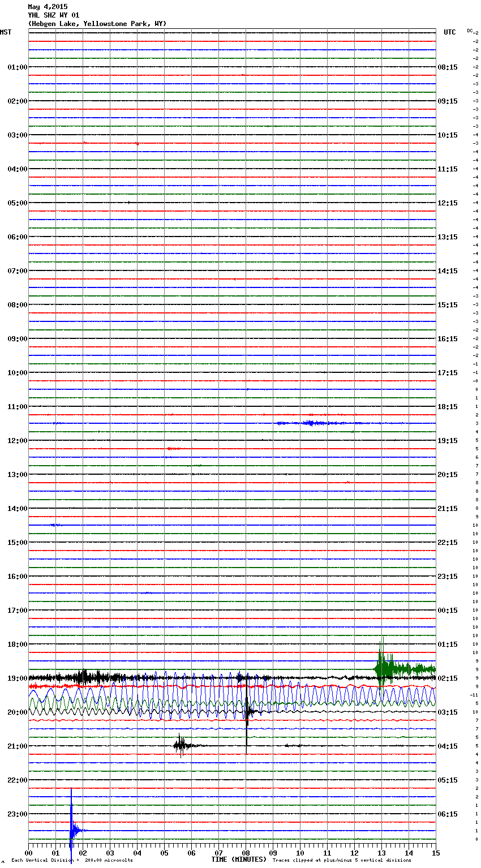The height and width of the screenshot is (868, 481).
Task: Click the DC offset column header
Action: 470,31
